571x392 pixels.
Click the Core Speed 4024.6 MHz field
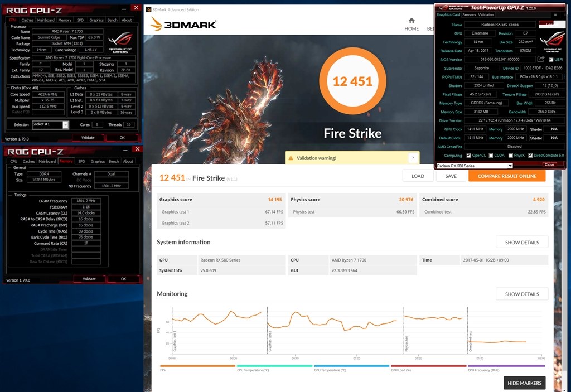click(48, 94)
